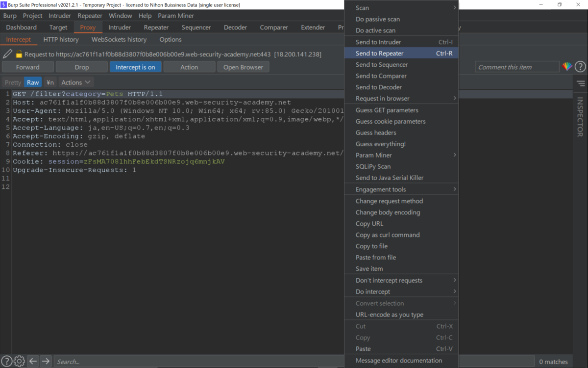
Task: Switch to Raw view
Action: 33,82
